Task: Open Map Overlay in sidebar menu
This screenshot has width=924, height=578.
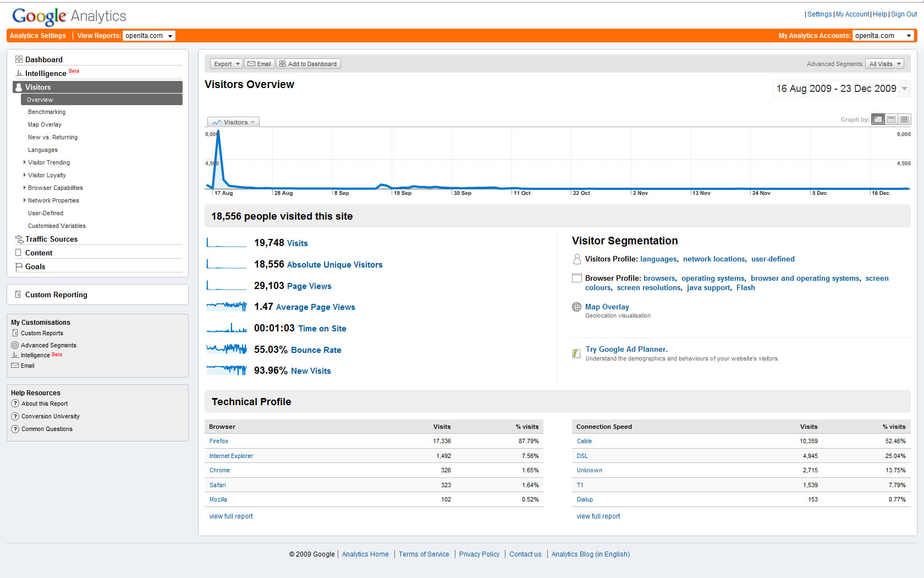Action: 45,124
